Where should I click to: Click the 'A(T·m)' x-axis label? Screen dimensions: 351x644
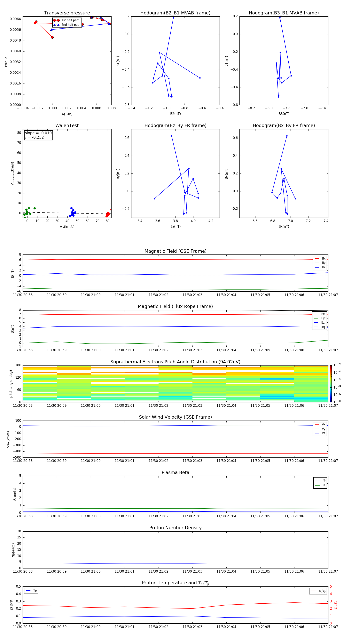point(67,114)
